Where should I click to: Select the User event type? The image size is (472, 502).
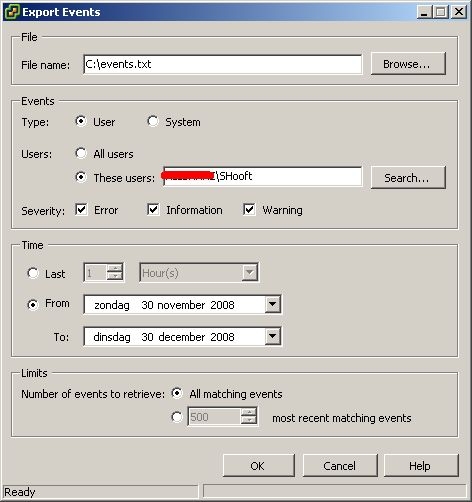pos(81,121)
